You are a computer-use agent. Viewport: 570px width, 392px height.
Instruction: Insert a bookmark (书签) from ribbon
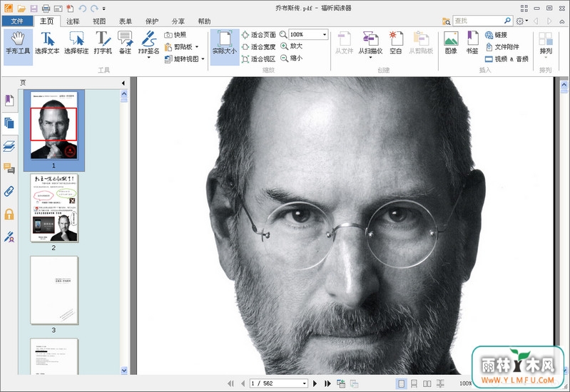click(x=472, y=43)
